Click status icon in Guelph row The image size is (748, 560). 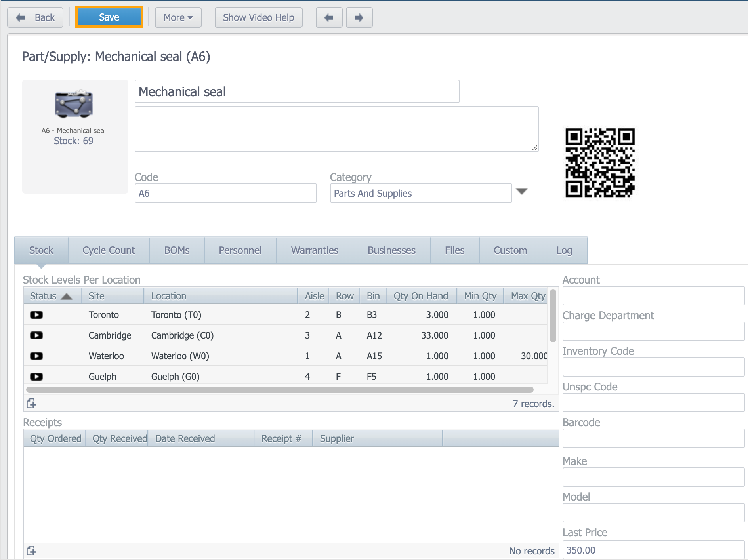click(36, 377)
